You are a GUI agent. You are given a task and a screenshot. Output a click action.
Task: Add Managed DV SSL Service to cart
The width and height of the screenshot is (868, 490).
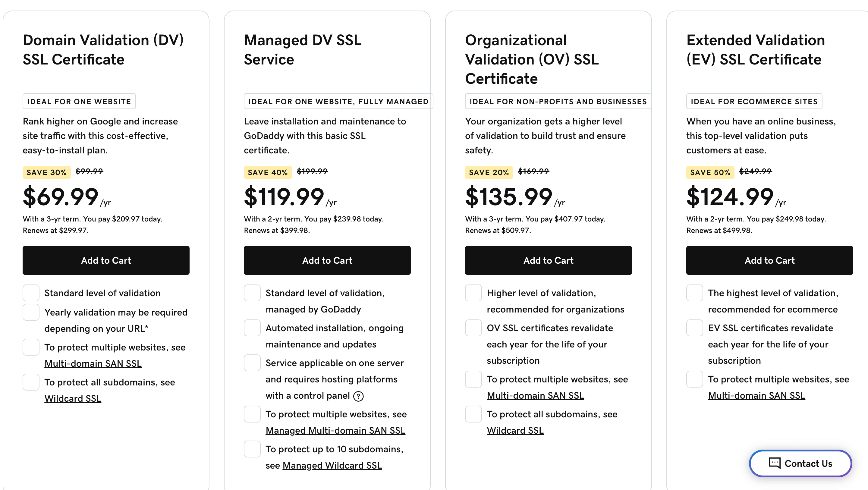point(327,260)
